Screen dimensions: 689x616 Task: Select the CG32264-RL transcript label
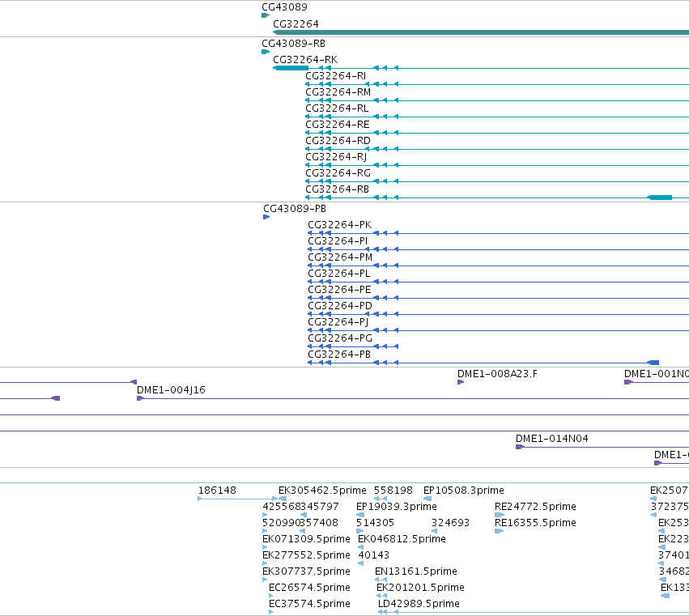click(337, 108)
